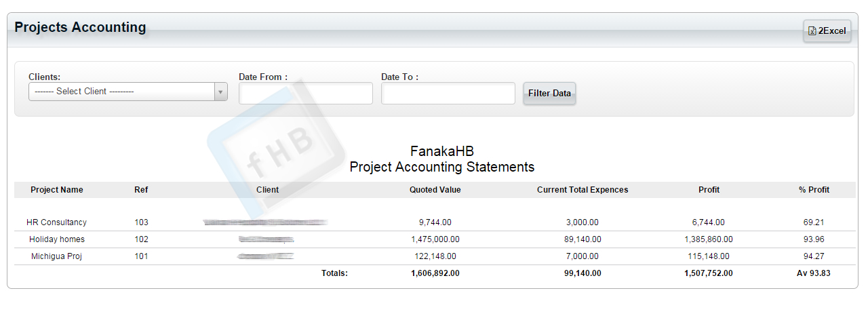The image size is (868, 314).
Task: Click total profit 1,507,752.00
Action: point(709,273)
